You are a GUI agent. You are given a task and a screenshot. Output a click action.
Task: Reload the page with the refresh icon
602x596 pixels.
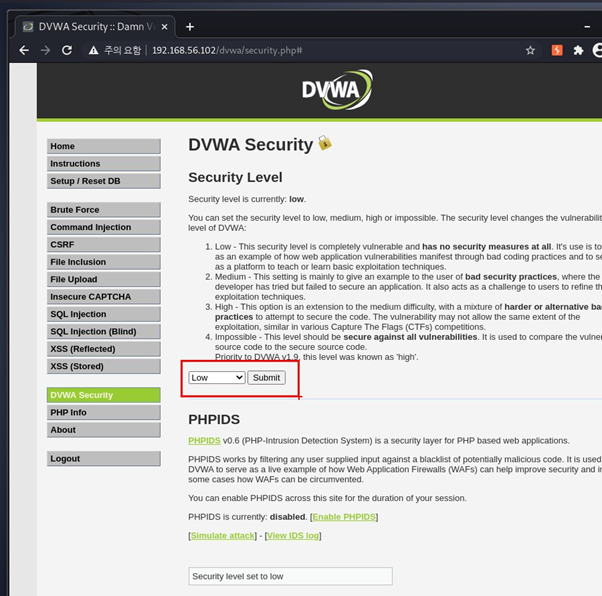[x=67, y=50]
